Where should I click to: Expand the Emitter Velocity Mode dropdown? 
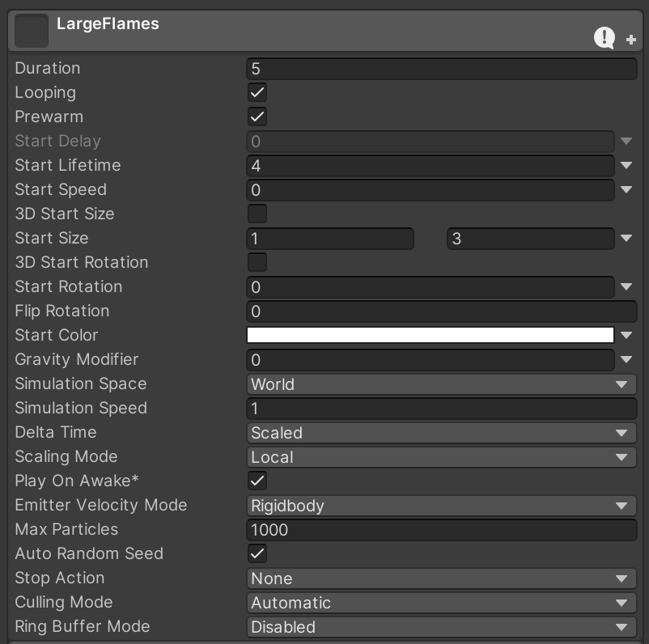click(441, 506)
